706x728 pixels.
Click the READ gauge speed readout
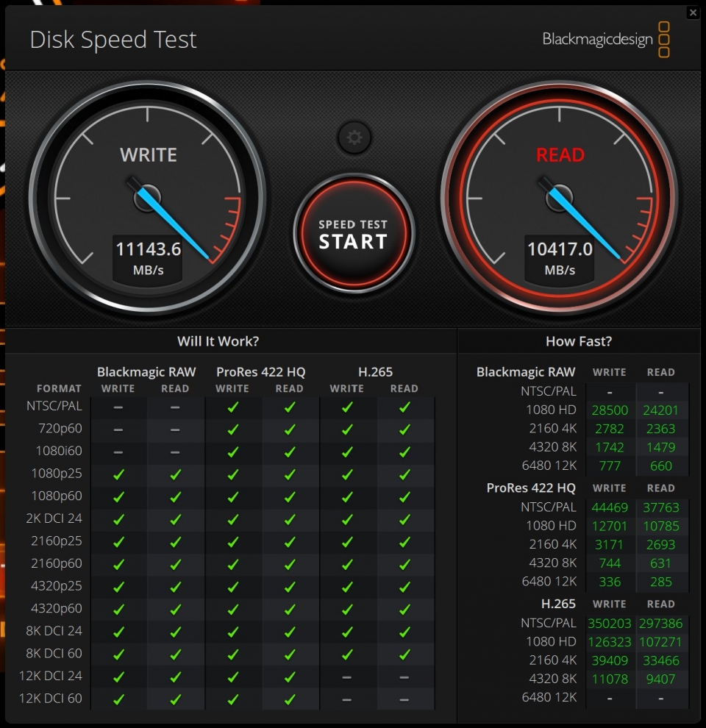click(x=560, y=257)
